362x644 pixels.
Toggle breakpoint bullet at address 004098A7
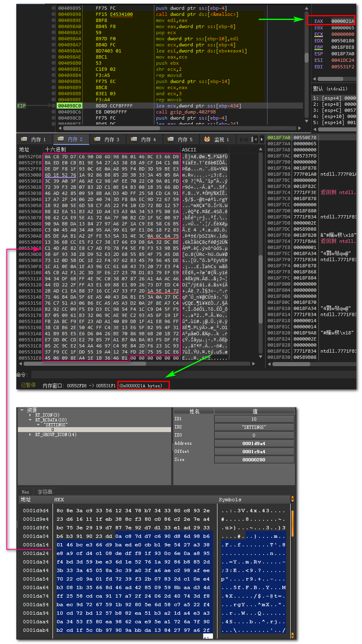tap(53, 45)
